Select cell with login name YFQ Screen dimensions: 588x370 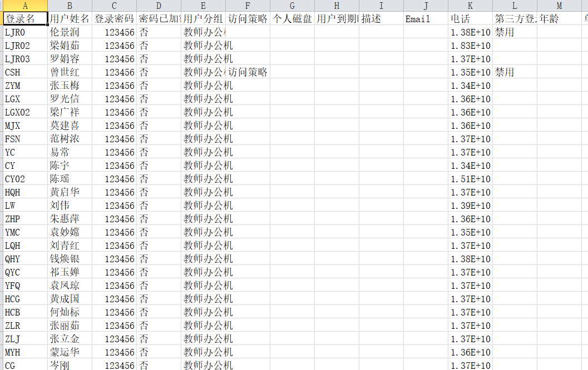(x=25, y=286)
